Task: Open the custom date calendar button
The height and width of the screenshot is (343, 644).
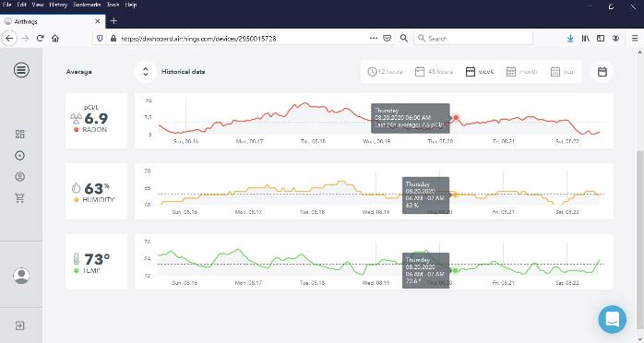Action: 602,72
